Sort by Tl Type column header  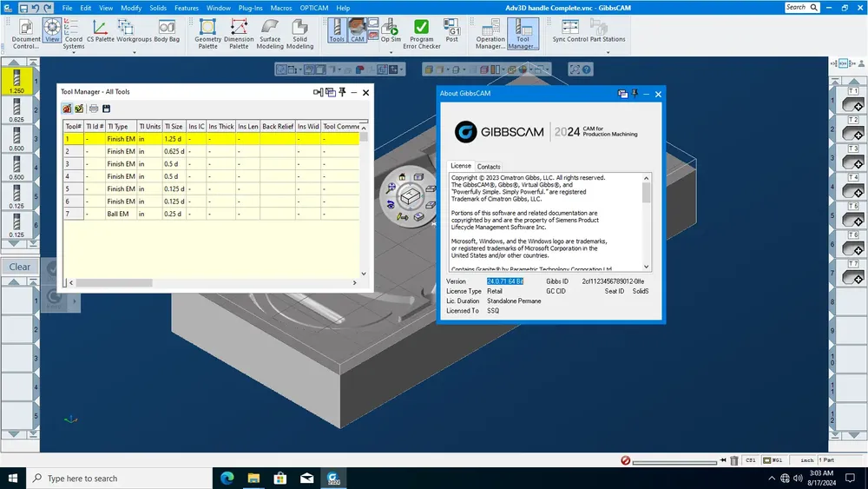(121, 126)
